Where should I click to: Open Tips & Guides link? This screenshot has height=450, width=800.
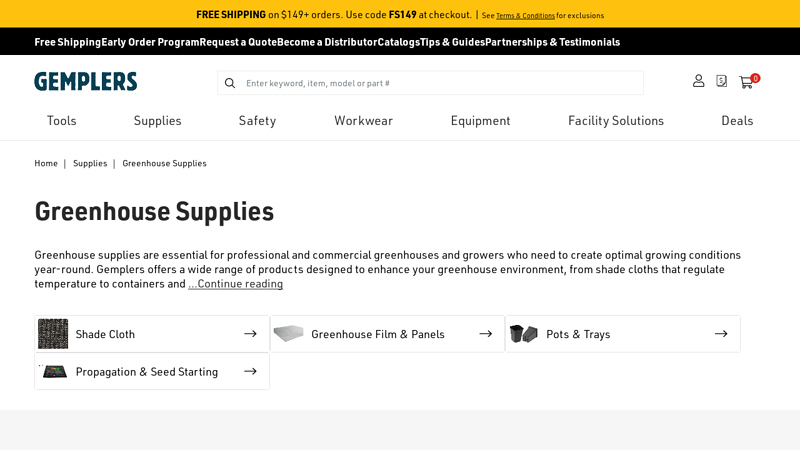(453, 42)
